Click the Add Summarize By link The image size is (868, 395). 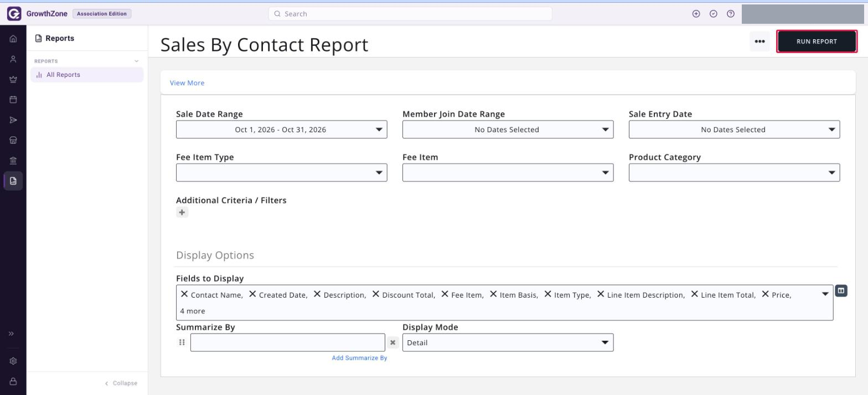click(359, 358)
